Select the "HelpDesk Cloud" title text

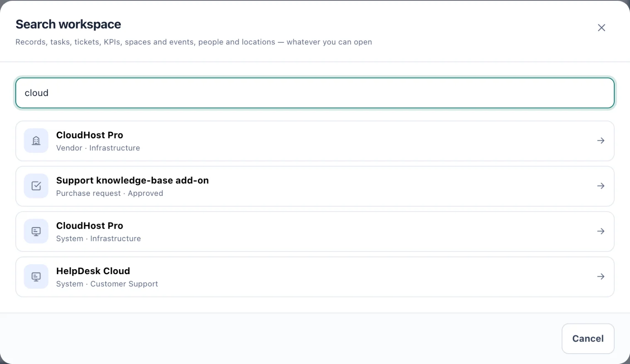[x=93, y=271]
